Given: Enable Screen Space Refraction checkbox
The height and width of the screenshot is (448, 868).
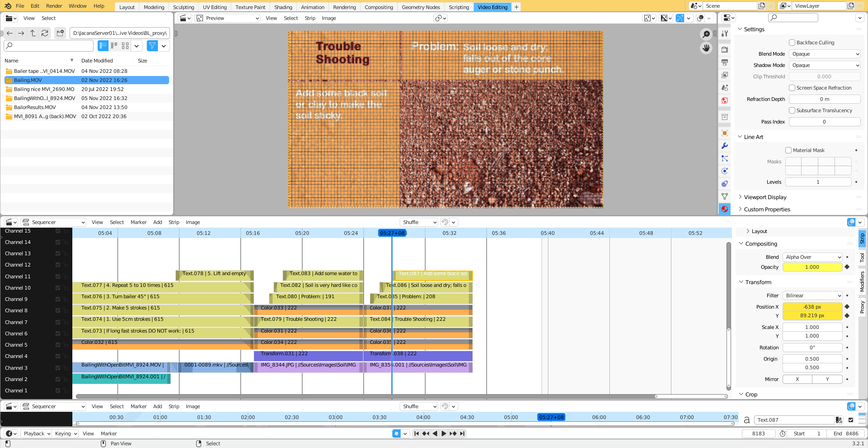Looking at the screenshot, I should pyautogui.click(x=792, y=88).
